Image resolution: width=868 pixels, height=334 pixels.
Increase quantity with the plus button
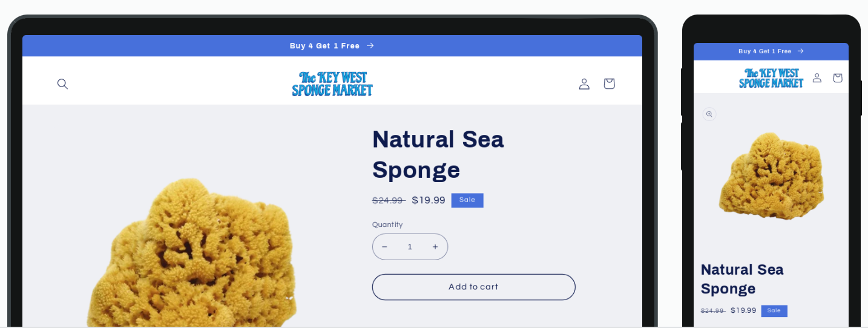click(435, 247)
